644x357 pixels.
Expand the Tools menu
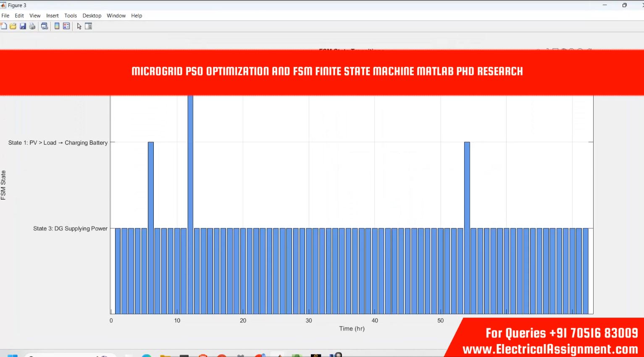coord(71,16)
